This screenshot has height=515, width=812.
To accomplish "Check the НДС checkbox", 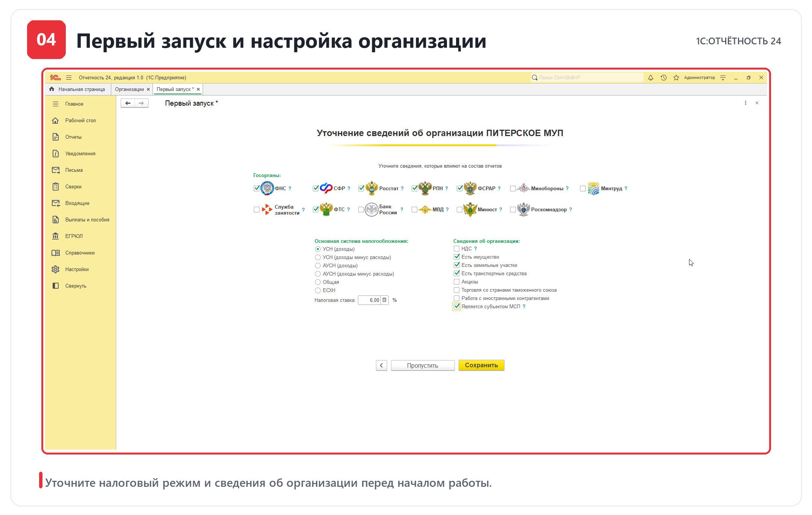I will [x=456, y=248].
